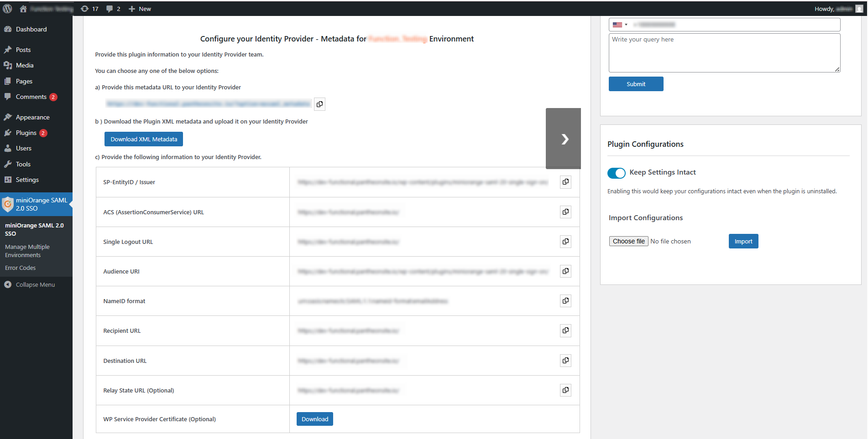Copy the SP-EntityID / Issuer value
The width and height of the screenshot is (868, 439).
[565, 182]
